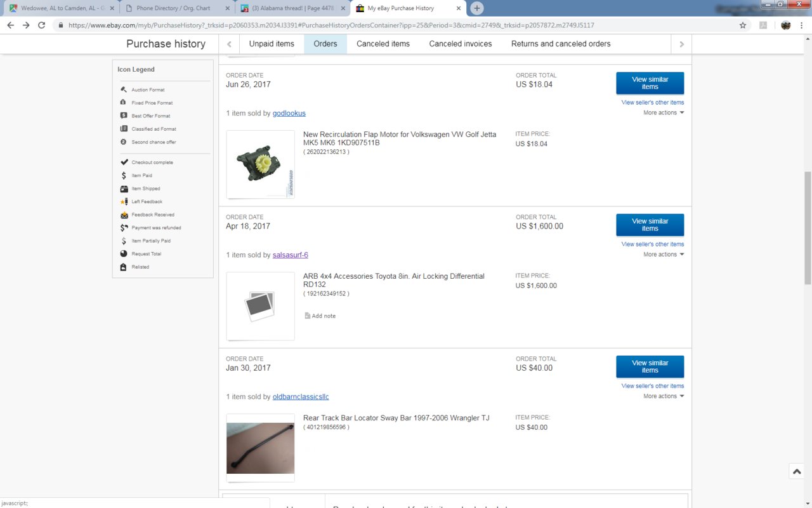
Task: Switch to Unpaid items tab
Action: coord(272,44)
